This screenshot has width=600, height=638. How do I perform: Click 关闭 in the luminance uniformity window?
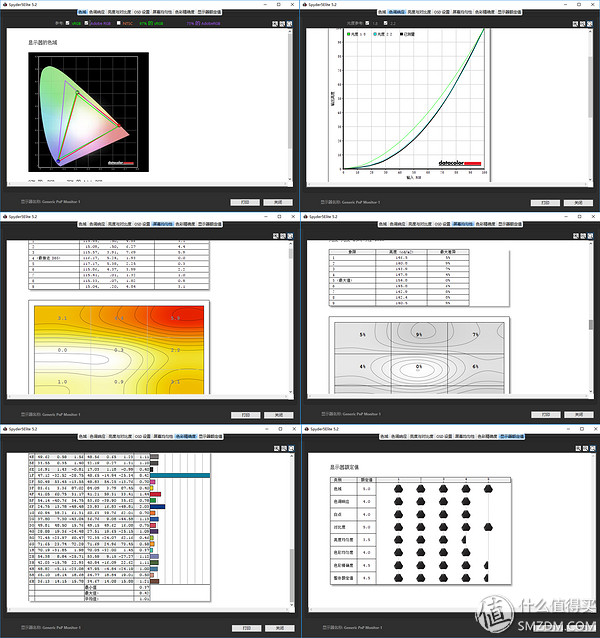578,415
